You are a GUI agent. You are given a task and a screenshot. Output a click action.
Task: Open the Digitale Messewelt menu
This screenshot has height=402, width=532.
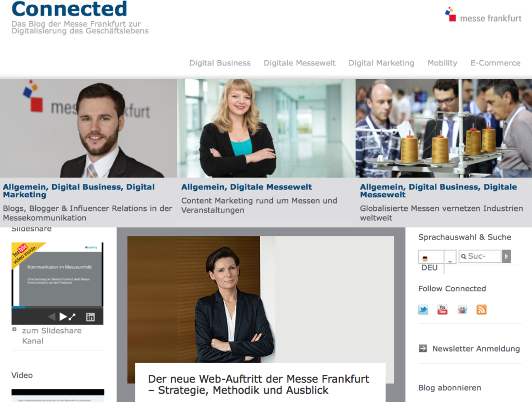point(300,63)
